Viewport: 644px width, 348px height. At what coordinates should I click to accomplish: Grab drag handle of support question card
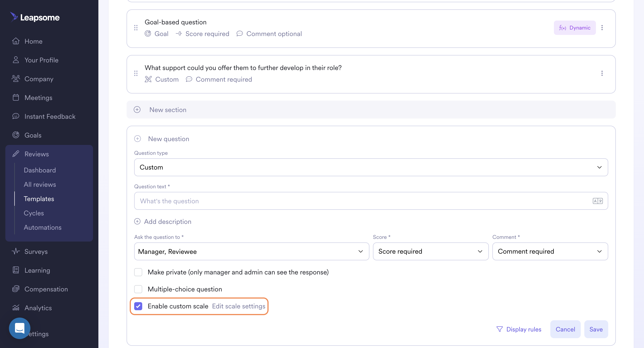136,73
